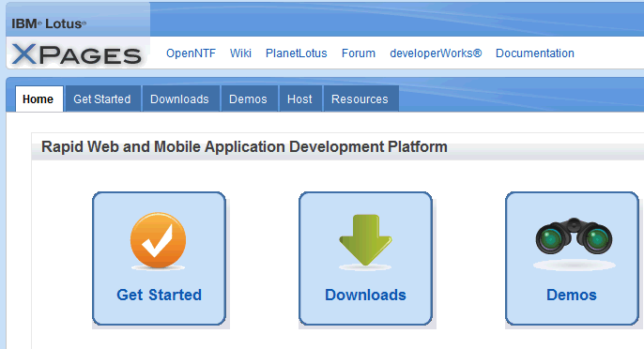Click the Demos tile label
Screen dimensions: 644x349
click(572, 295)
